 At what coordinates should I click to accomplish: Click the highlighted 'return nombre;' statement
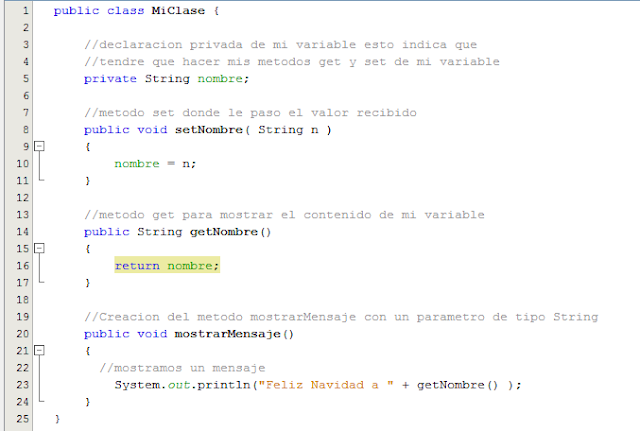pyautogui.click(x=167, y=266)
